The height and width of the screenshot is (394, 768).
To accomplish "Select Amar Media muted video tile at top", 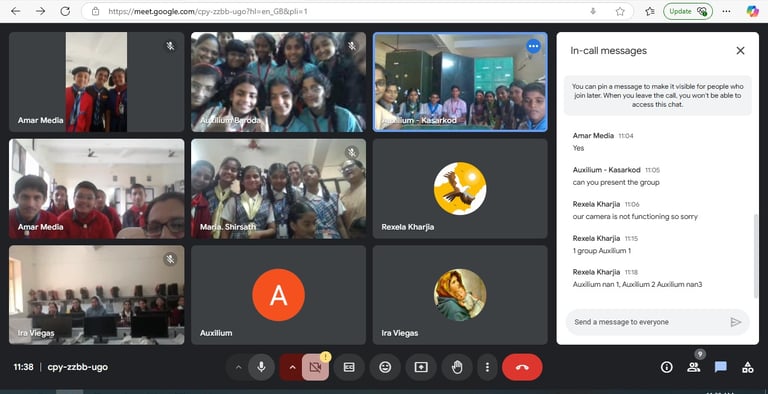I will [x=96, y=82].
